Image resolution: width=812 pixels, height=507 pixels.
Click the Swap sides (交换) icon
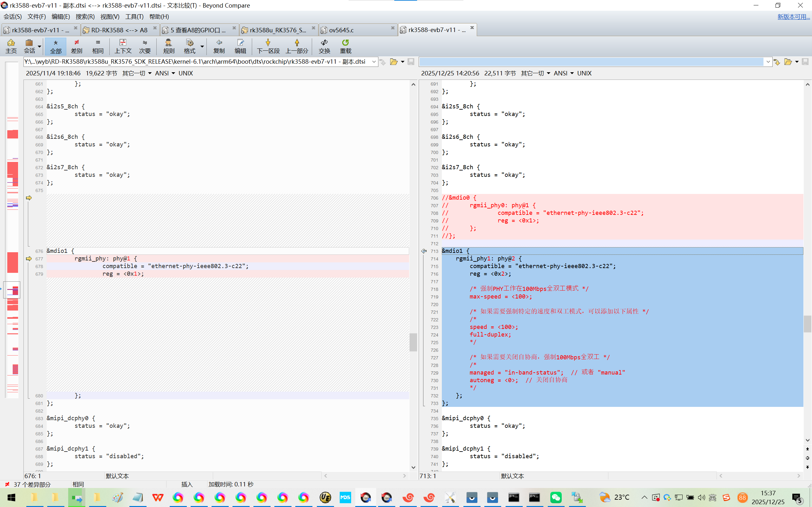pyautogui.click(x=324, y=46)
